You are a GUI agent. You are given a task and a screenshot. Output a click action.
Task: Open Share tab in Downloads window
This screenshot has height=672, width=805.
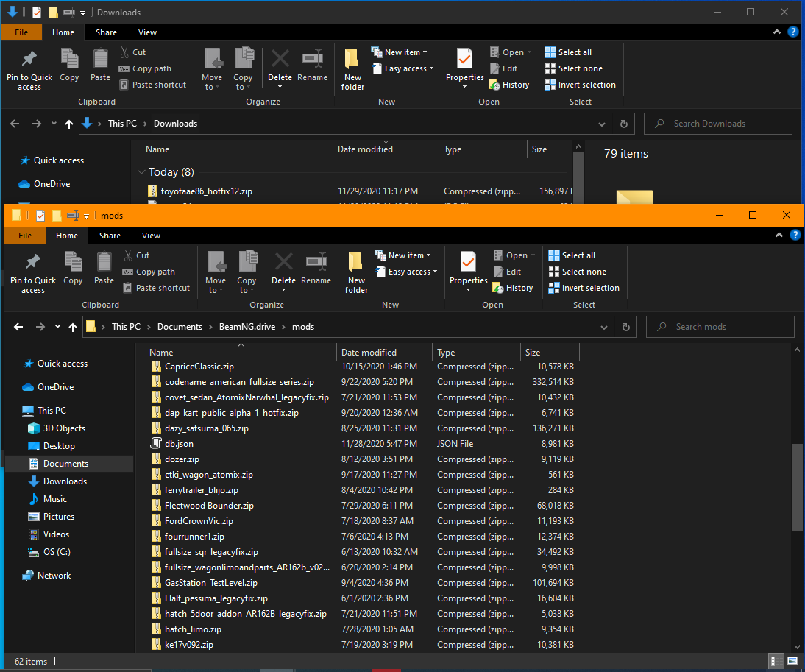[x=106, y=32]
